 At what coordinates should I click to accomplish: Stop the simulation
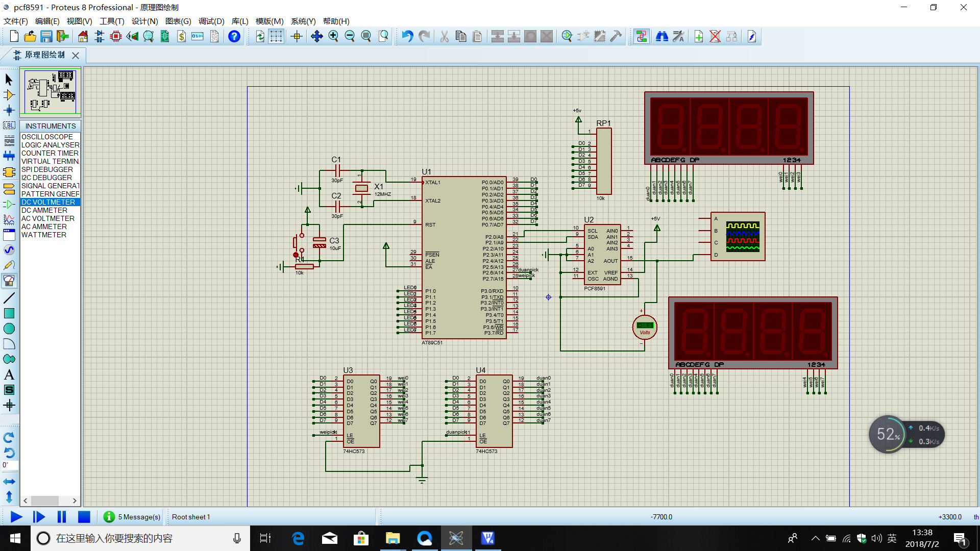tap(84, 517)
